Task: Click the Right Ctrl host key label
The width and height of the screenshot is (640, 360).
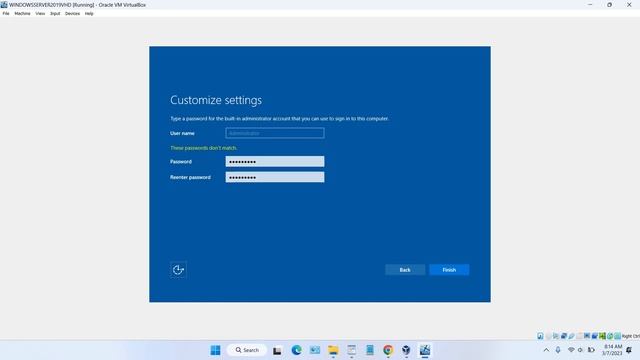Action: pos(631,336)
